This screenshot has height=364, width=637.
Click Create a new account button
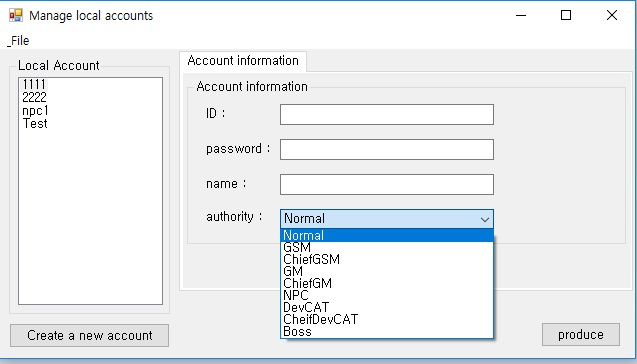click(89, 336)
